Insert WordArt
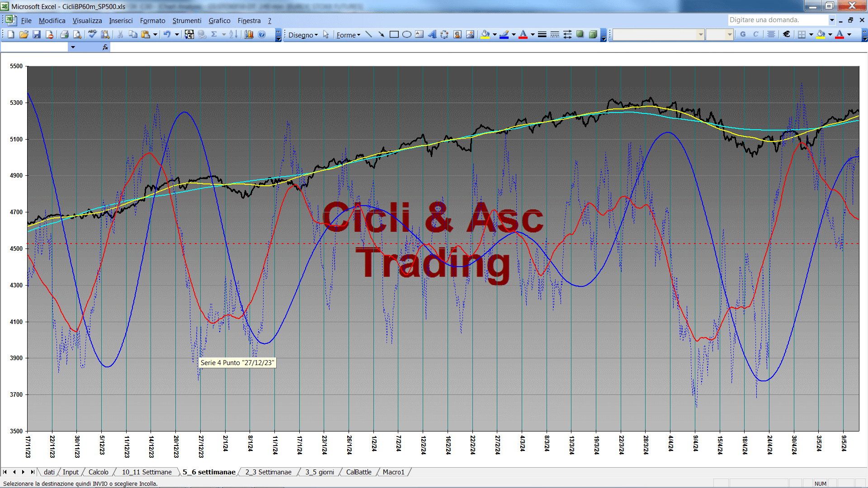Viewport: 868px width, 488px height. click(432, 34)
